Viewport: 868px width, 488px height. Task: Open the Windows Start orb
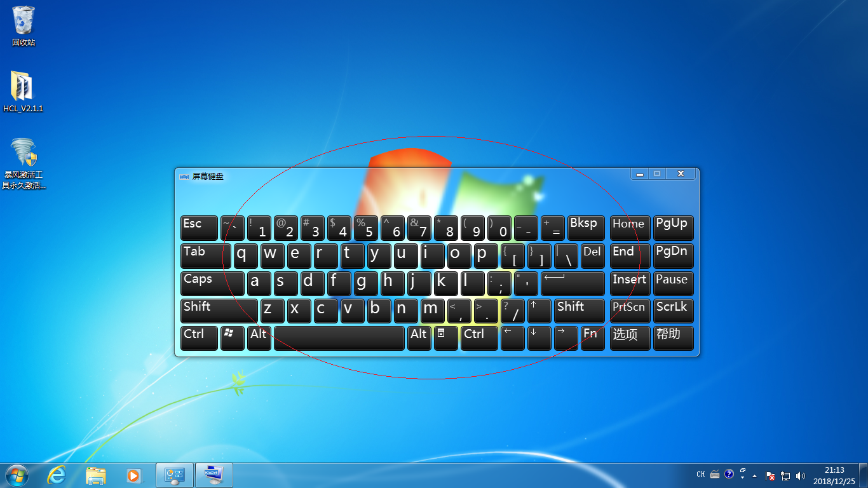click(x=17, y=475)
